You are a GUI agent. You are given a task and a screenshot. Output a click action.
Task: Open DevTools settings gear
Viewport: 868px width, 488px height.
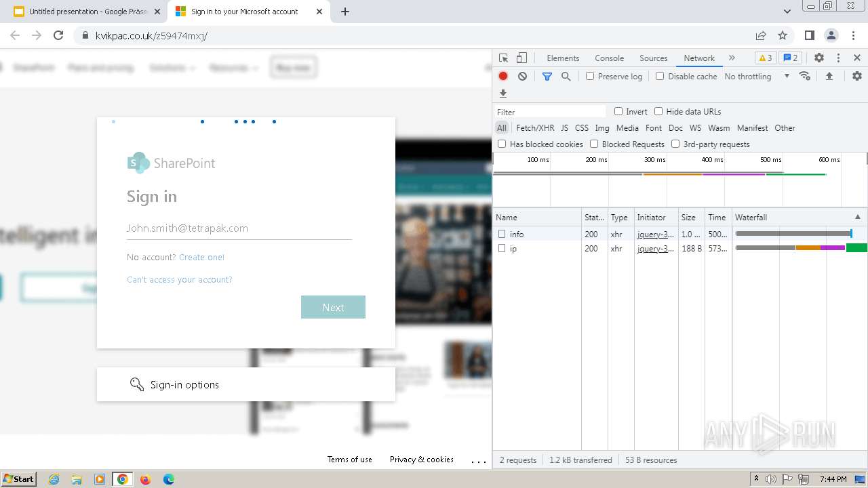point(819,58)
